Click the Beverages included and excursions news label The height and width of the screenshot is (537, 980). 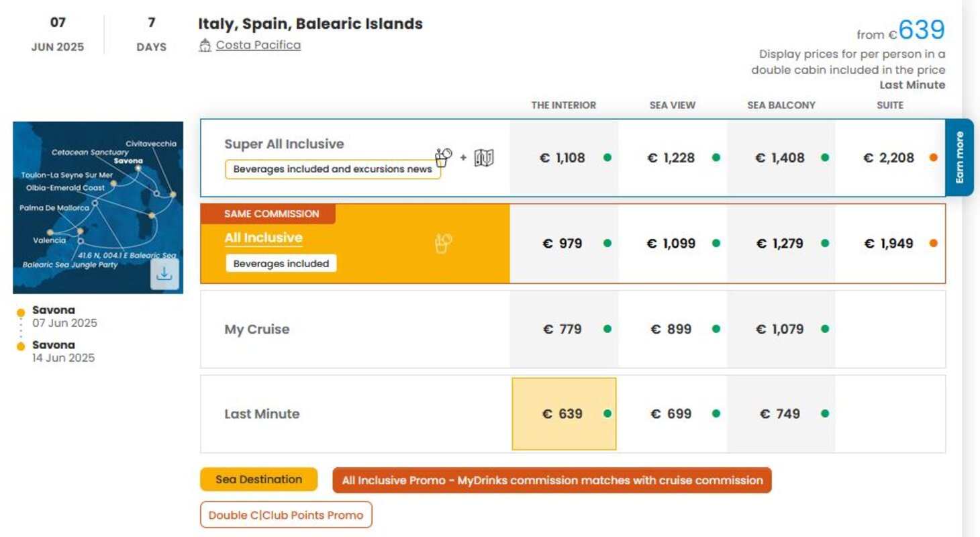[332, 169]
